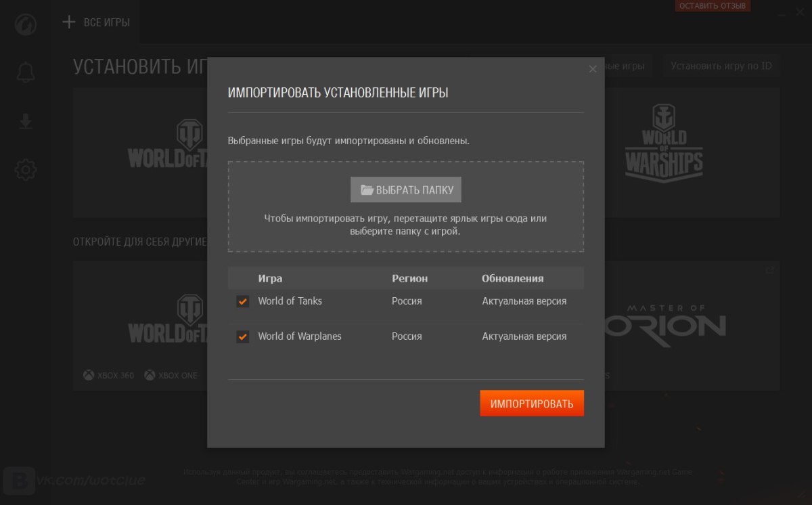812x505 pixels.
Task: Click the ВЫБРАТЬ ПАПКУ folder button
Action: pyautogui.click(x=406, y=190)
